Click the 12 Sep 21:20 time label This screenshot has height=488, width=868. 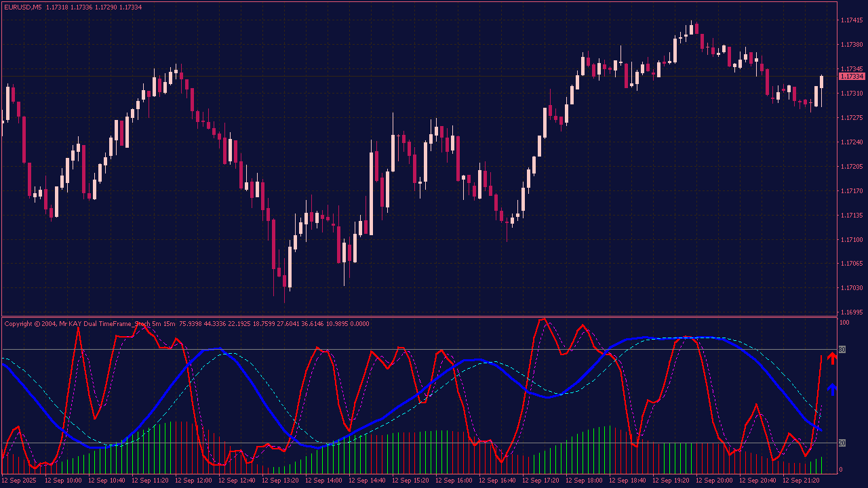(802, 481)
